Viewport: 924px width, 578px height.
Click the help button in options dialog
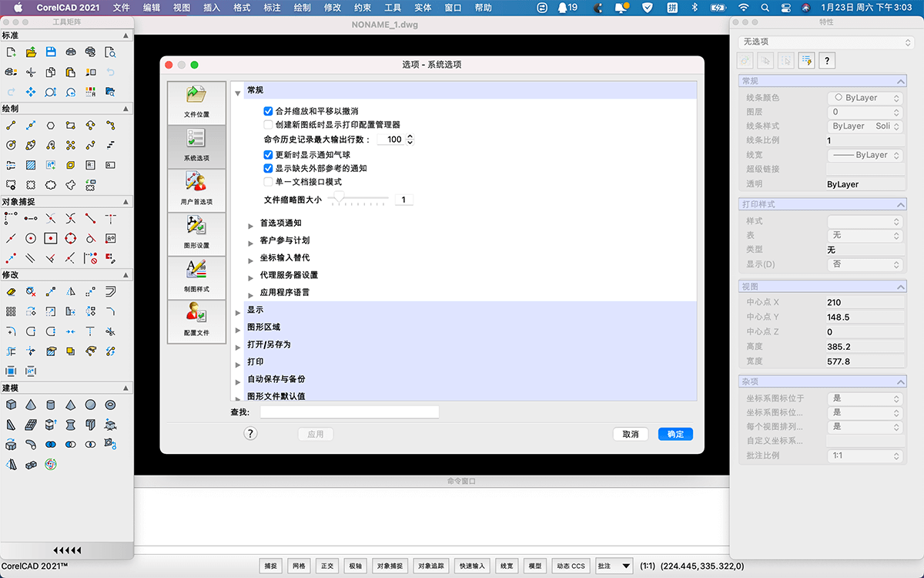250,434
